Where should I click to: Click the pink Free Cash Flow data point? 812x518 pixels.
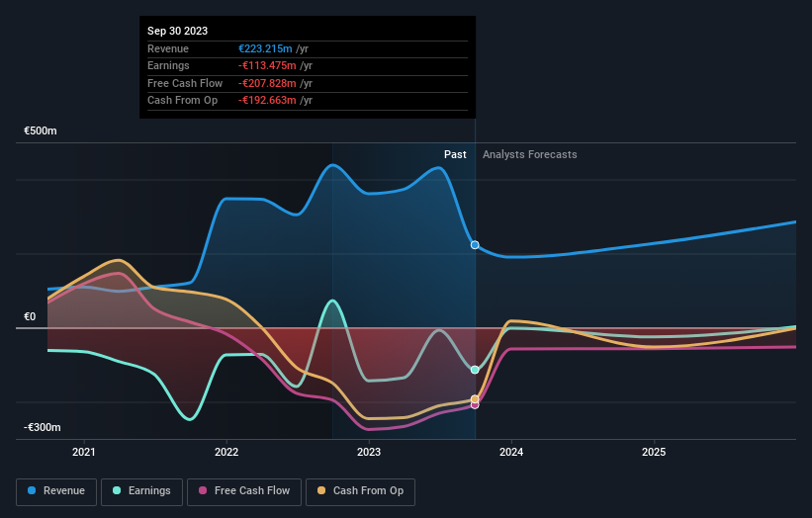(x=475, y=405)
